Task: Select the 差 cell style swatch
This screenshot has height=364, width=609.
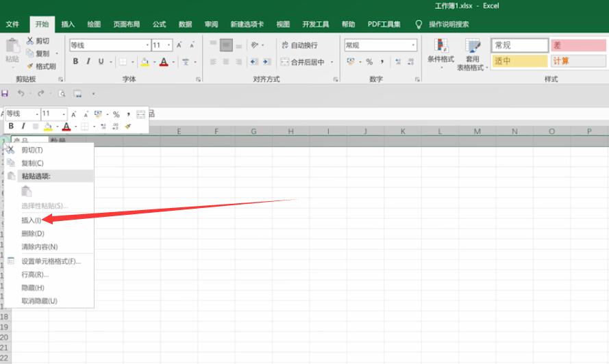Action: pos(578,45)
